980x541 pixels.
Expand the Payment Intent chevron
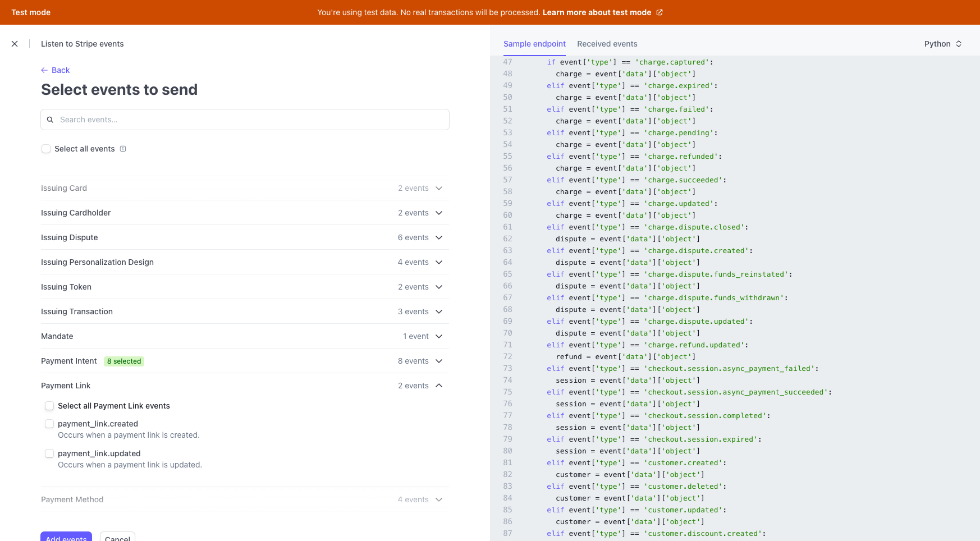pyautogui.click(x=439, y=361)
